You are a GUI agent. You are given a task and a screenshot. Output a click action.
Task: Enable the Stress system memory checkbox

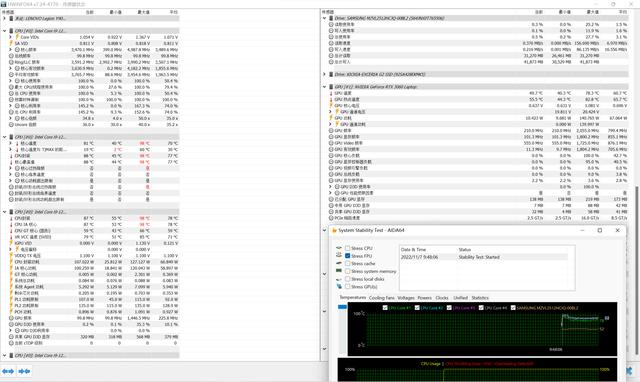point(347,271)
